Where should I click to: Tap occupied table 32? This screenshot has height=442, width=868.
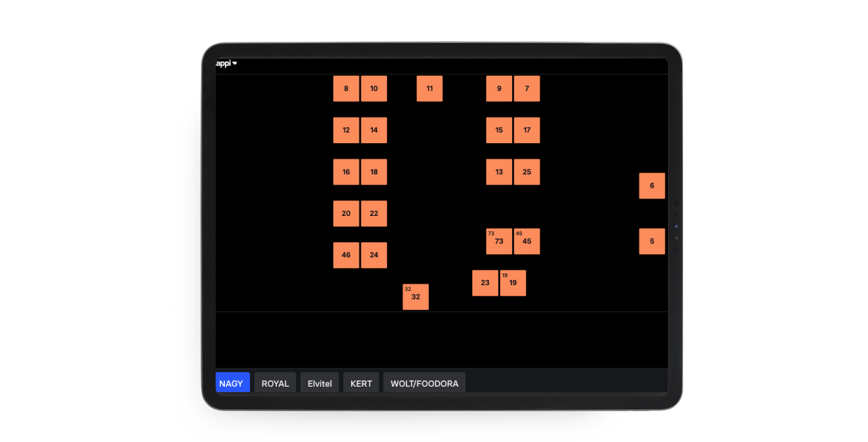point(415,297)
